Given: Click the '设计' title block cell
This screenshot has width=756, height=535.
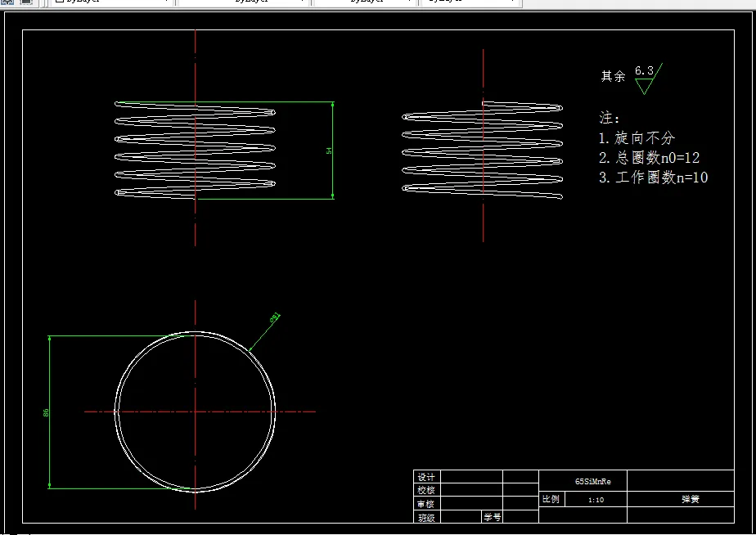Looking at the screenshot, I should 426,477.
